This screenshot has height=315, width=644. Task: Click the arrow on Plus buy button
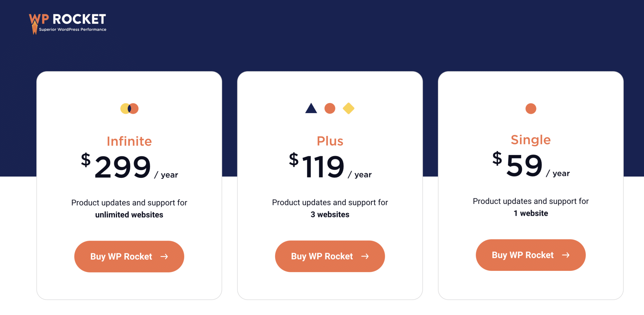[x=365, y=256]
